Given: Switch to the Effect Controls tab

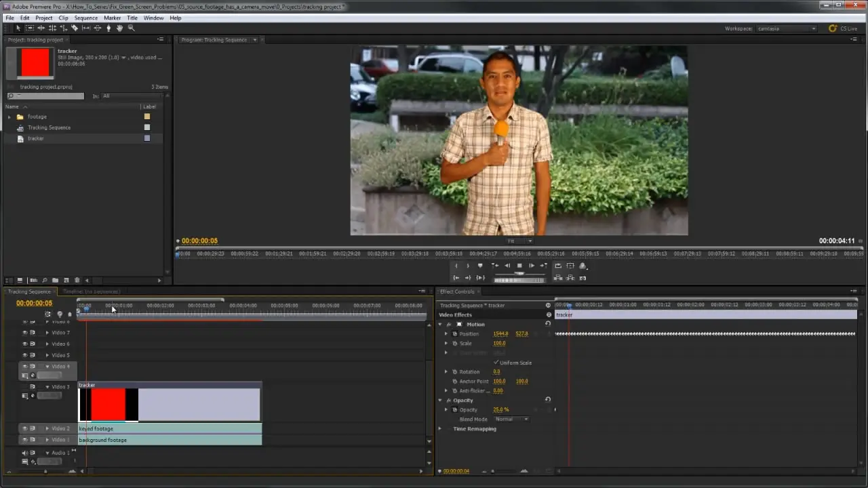Looking at the screenshot, I should [x=457, y=291].
